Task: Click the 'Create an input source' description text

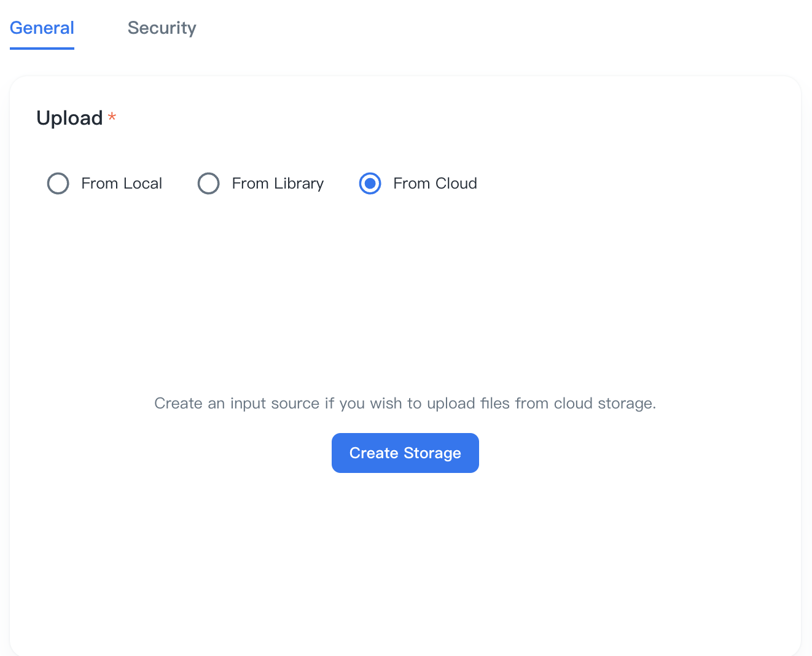Action: pyautogui.click(x=405, y=404)
